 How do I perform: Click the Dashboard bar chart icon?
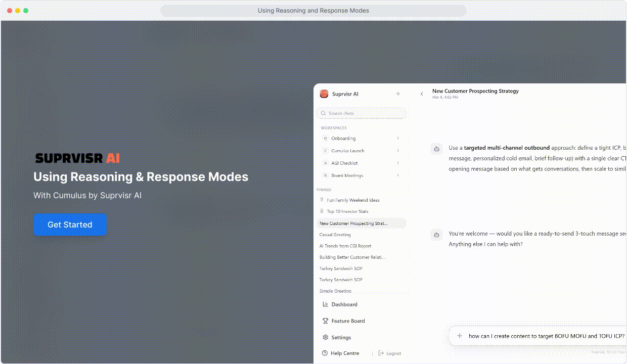(x=325, y=304)
